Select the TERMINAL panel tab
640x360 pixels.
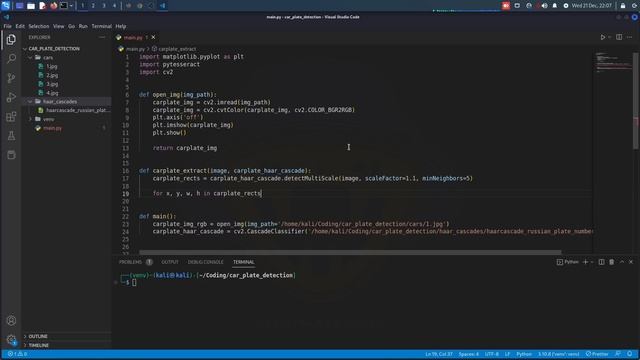(x=244, y=262)
